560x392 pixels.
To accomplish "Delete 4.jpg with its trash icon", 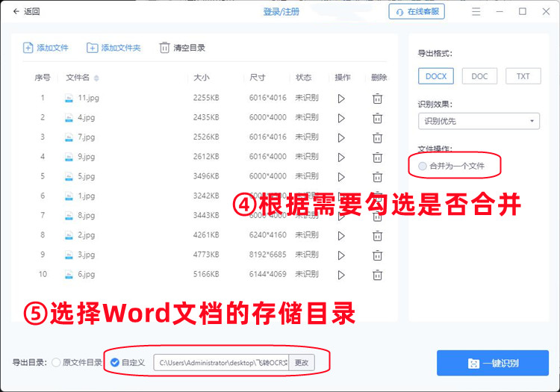I will (x=378, y=118).
